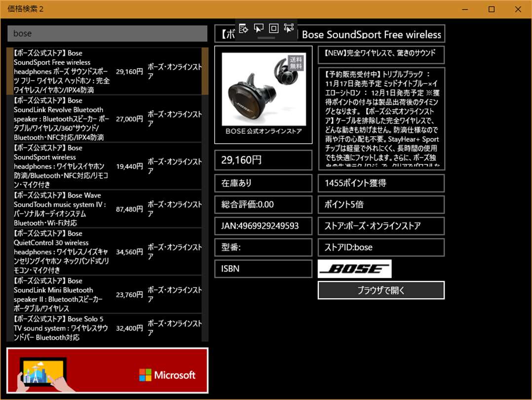Screen dimensions: 532x400
Task: Click the 87,480円 price in the list
Action: pyautogui.click(x=129, y=209)
